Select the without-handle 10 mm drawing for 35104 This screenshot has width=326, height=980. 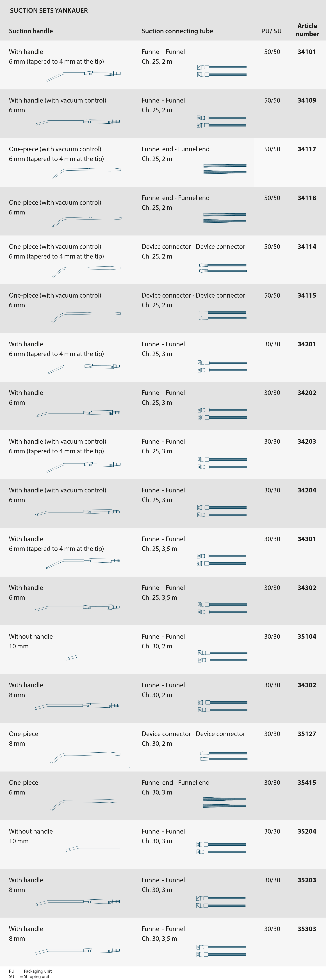point(93,657)
